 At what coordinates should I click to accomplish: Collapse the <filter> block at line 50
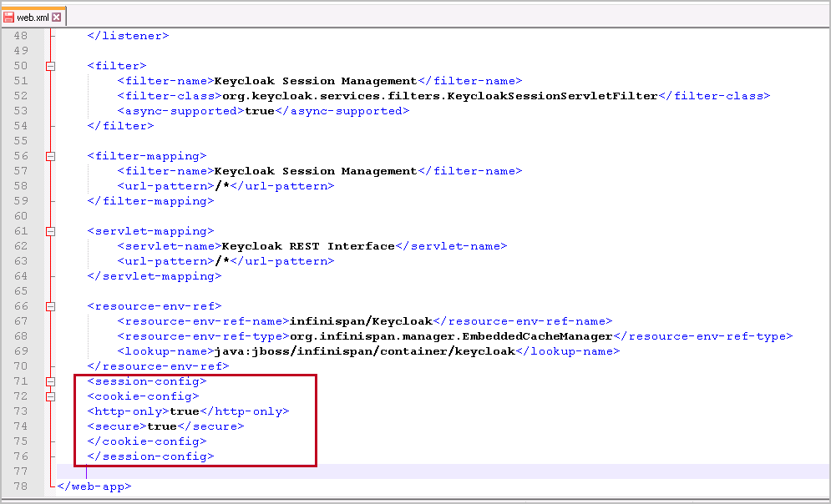click(x=50, y=66)
